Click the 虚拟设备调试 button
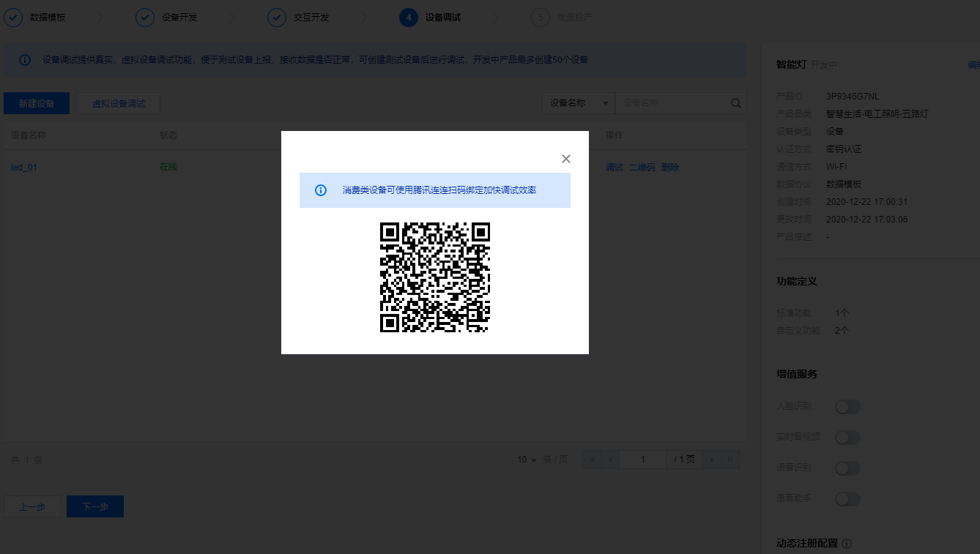The width and height of the screenshot is (980, 554). click(x=119, y=104)
